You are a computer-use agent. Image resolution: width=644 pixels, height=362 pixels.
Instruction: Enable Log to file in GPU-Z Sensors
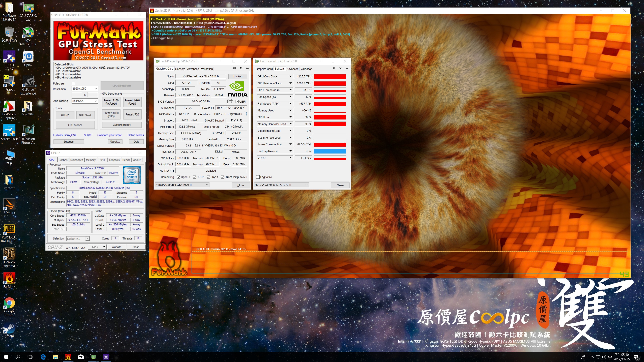tap(258, 177)
